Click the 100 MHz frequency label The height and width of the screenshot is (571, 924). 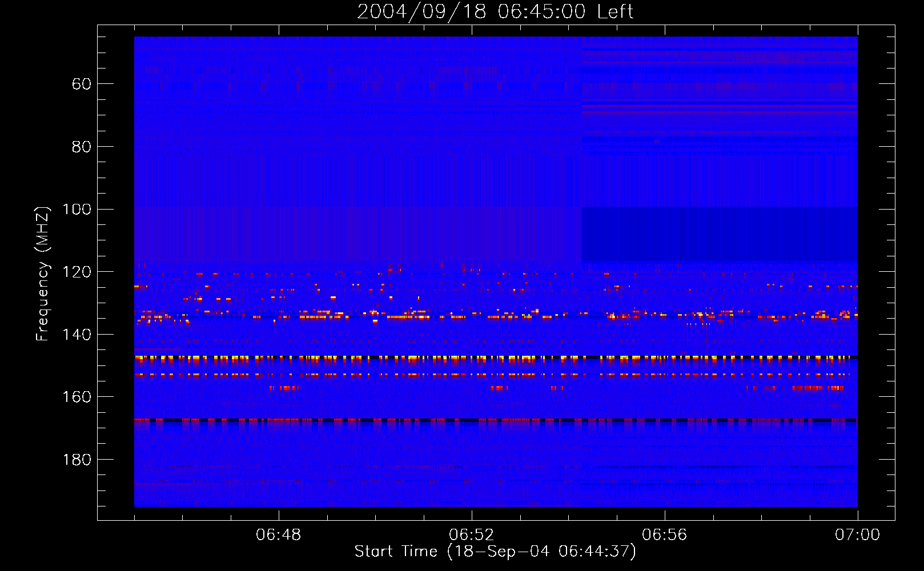[77, 210]
